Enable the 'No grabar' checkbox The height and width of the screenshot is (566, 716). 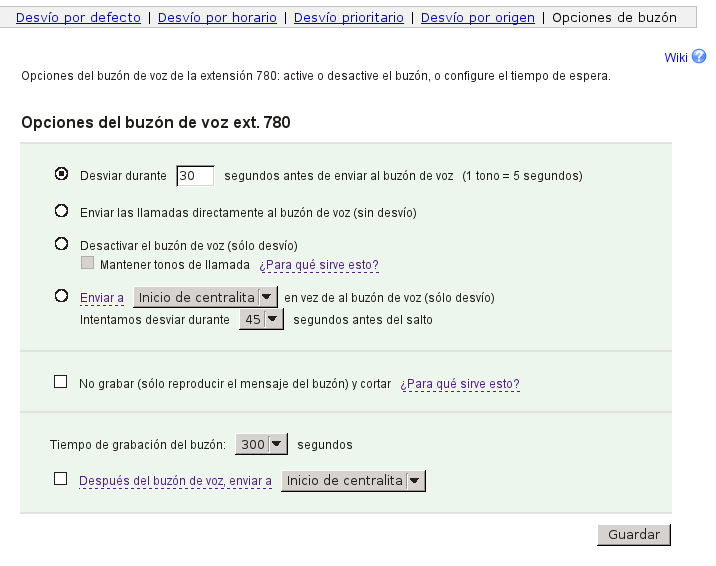click(x=60, y=382)
